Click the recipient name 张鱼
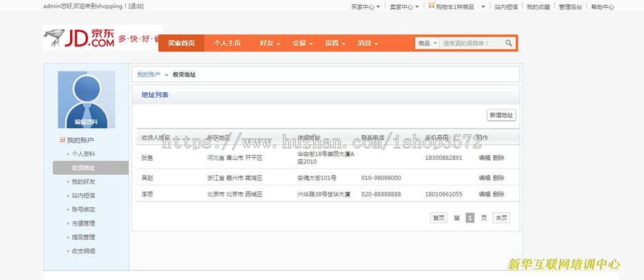The width and height of the screenshot is (644, 280). [x=147, y=158]
